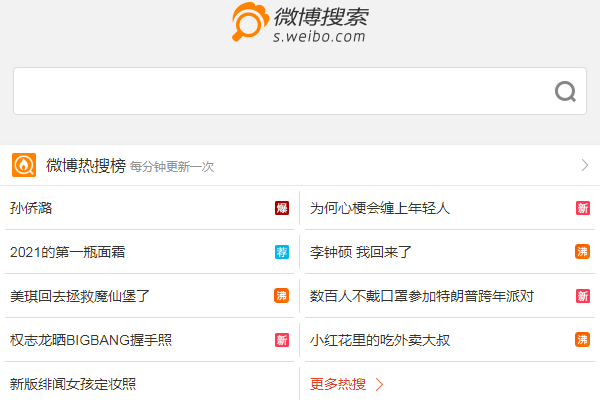Click the 新 badge beside 数百人不戴口罩参加特朗普跨年派对
Viewport: 600px width, 400px height.
point(582,296)
